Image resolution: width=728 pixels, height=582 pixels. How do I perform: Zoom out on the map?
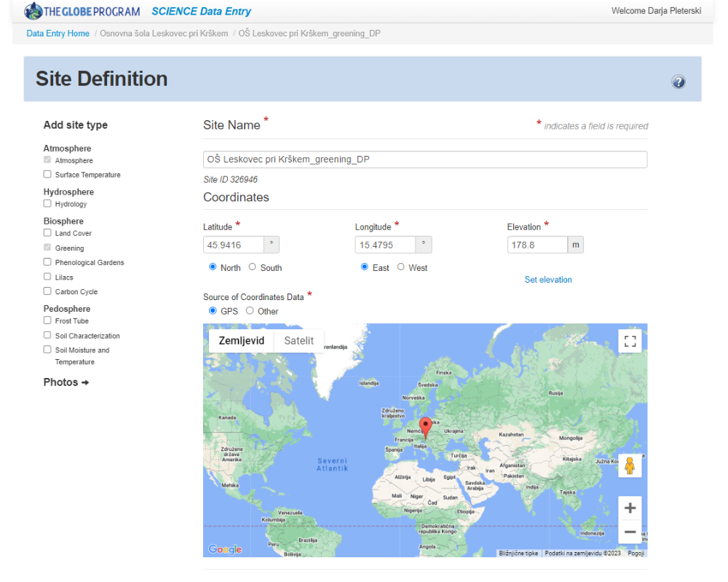click(630, 532)
